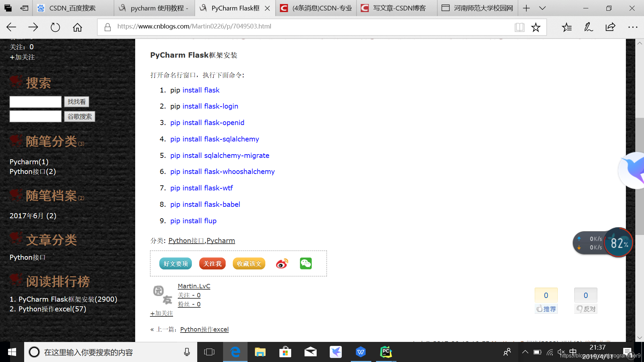Show hidden system tray icons
This screenshot has height=362, width=644.
point(525,352)
